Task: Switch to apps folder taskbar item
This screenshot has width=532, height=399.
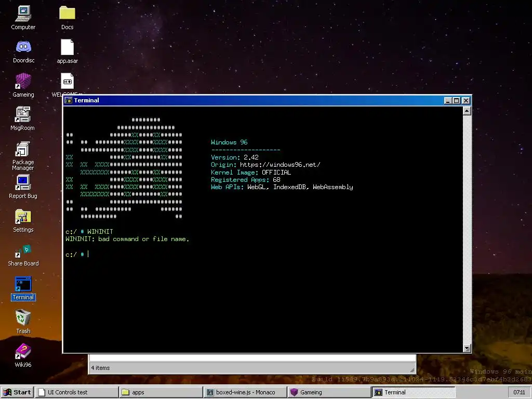Action: (x=161, y=392)
